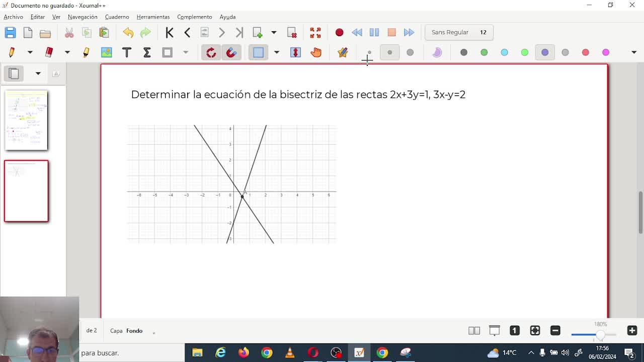The width and height of the screenshot is (644, 362).
Task: Select the draw rectangle shape tool
Action: coord(167,52)
